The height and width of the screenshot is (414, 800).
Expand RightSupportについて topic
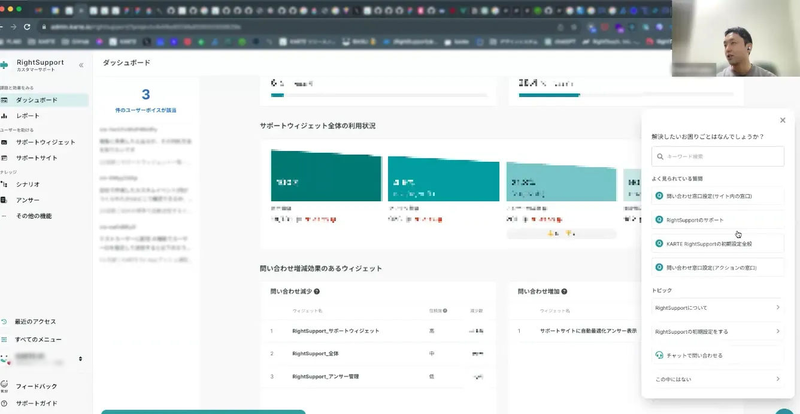coord(717,308)
